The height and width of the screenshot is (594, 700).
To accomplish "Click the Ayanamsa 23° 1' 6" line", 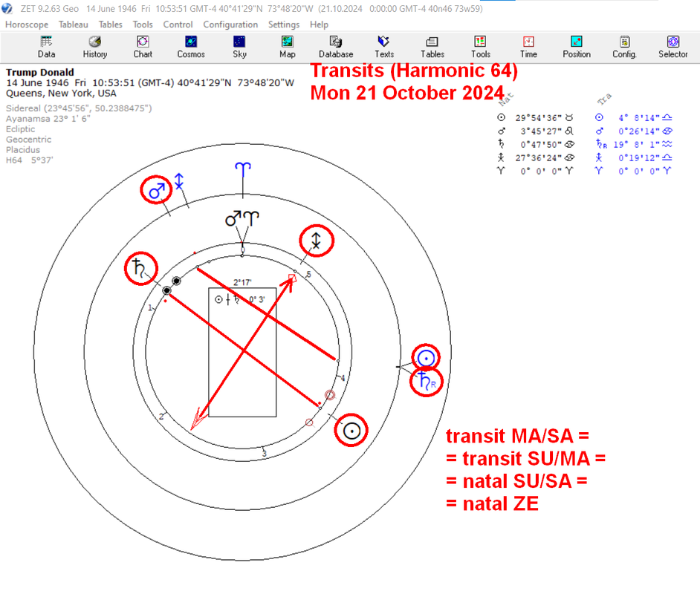I will pos(48,119).
